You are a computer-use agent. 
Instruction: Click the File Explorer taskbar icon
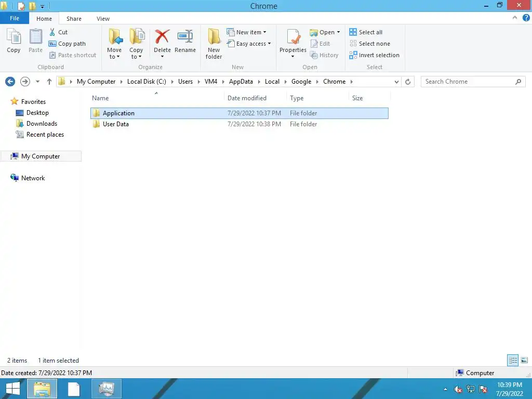(42, 389)
